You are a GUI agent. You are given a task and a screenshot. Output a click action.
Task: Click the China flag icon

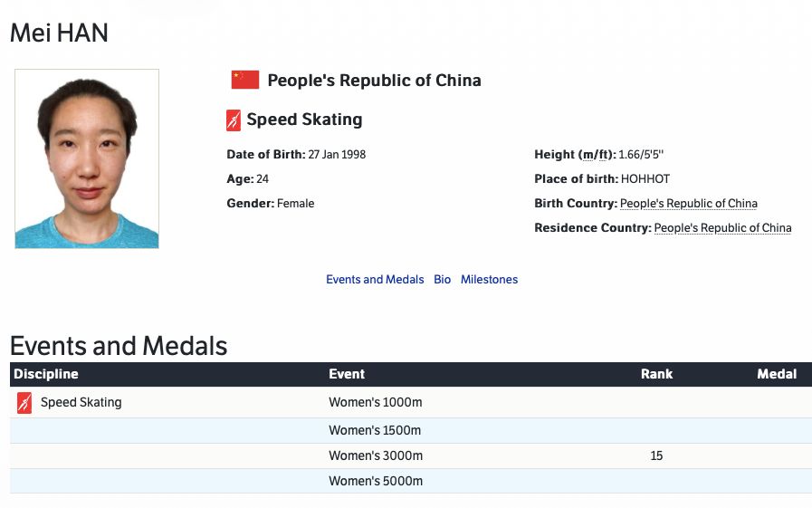[245, 80]
